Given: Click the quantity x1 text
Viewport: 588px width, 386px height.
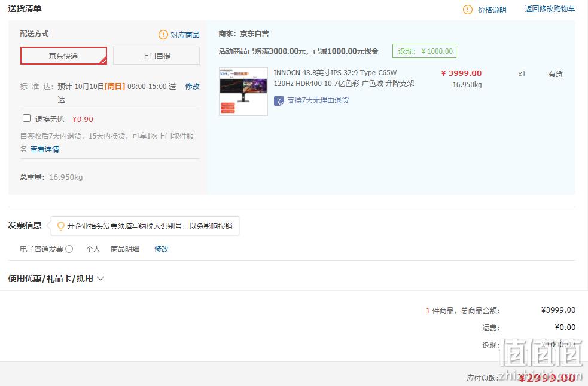Looking at the screenshot, I should coord(522,74).
